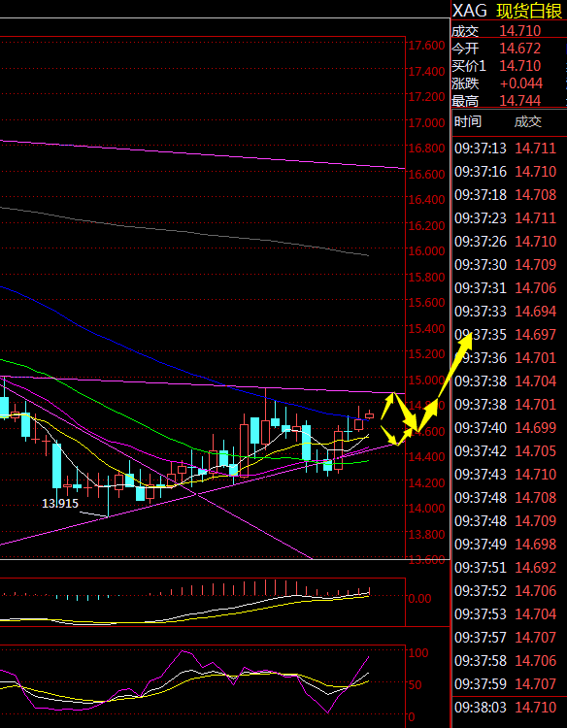This screenshot has width=567, height=728.
Task: Click the 16.200 price axis label
Action: 426,225
